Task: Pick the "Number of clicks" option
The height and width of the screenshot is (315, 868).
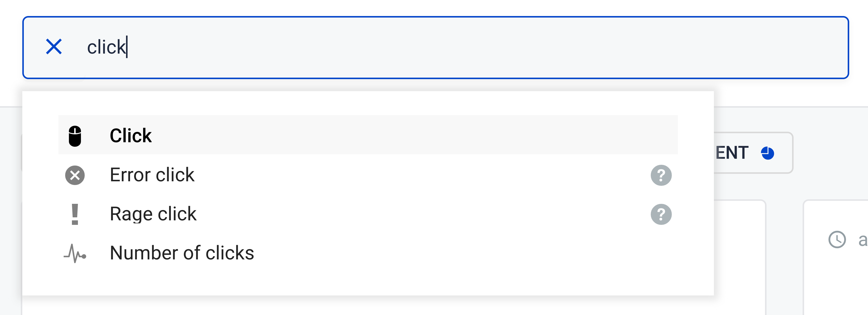Action: click(x=182, y=253)
